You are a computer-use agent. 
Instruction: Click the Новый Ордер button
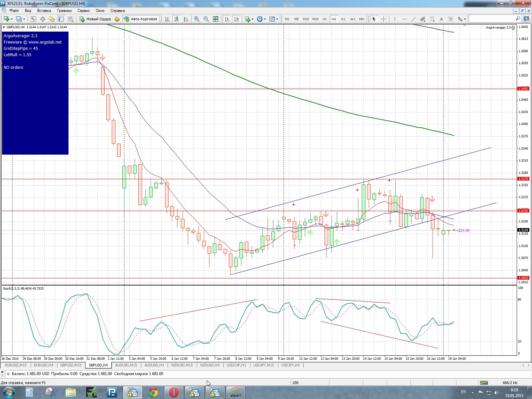click(x=95, y=19)
